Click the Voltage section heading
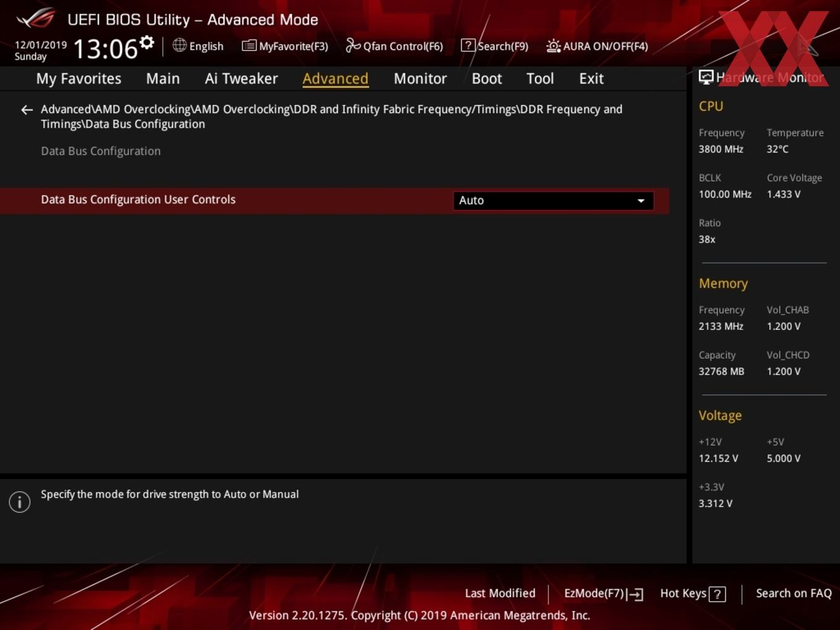 pyautogui.click(x=720, y=416)
